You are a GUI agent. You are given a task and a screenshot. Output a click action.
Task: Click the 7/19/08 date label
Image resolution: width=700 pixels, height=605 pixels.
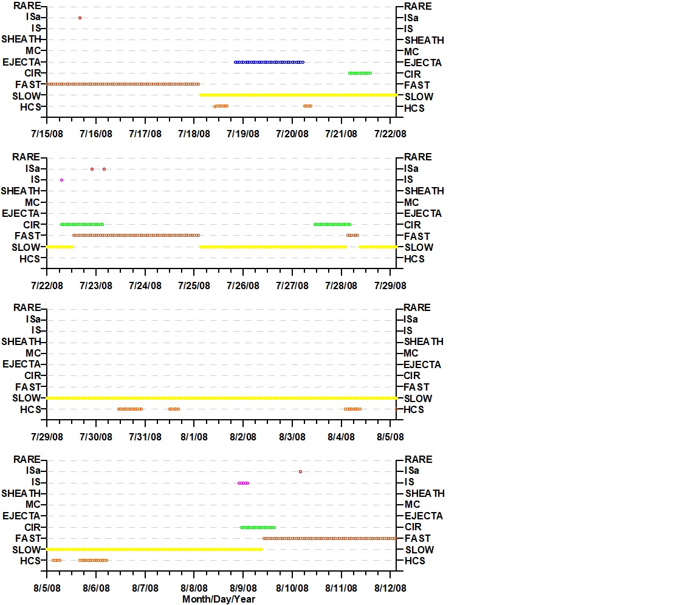pyautogui.click(x=243, y=134)
